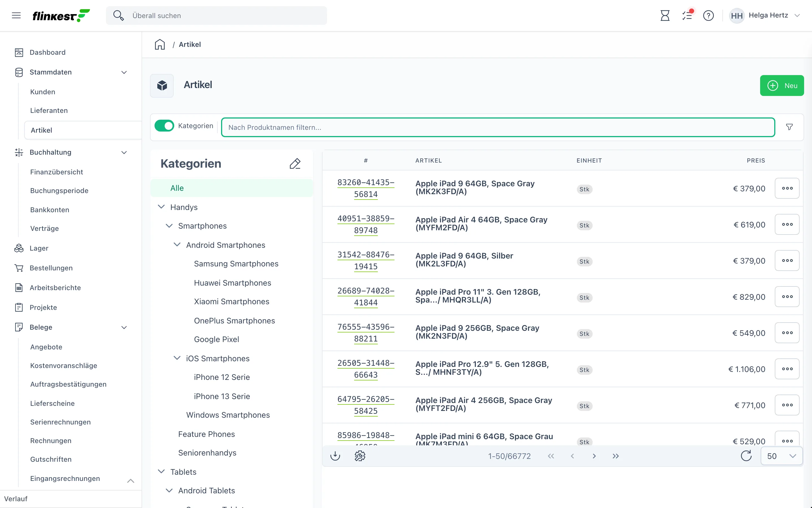This screenshot has width=812, height=508.
Task: Open actions for iPad Pro 11" row
Action: pos(787,297)
